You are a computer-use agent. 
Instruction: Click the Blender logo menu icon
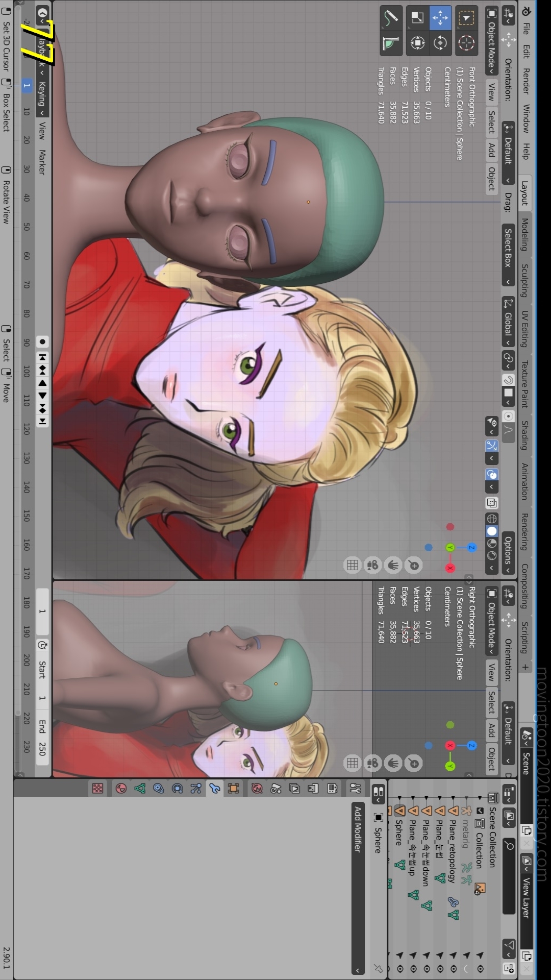[x=525, y=10]
